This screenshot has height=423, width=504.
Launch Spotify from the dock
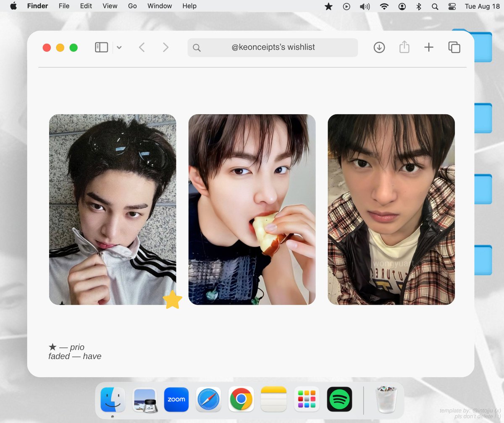pyautogui.click(x=339, y=399)
